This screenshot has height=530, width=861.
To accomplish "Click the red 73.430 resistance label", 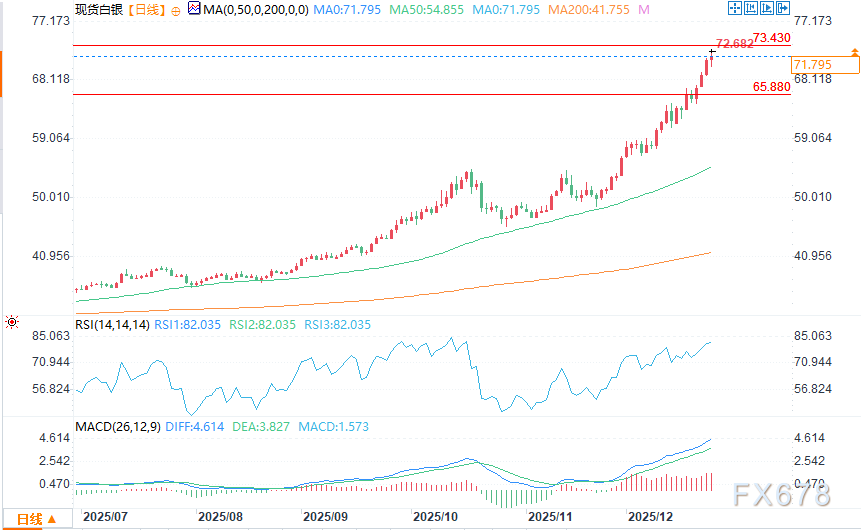I will tap(771, 38).
